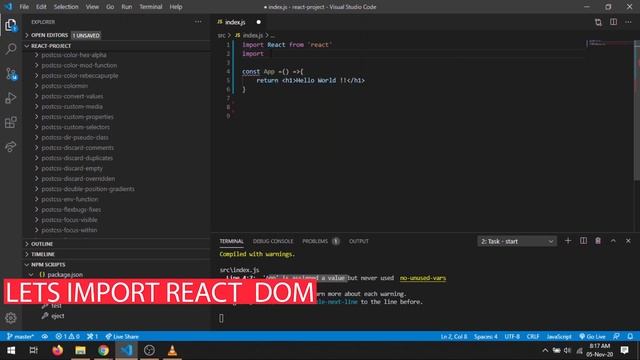Click Explorer panel more actions ellipsis
Image resolution: width=640 pixels, height=360 pixels.
click(198, 22)
